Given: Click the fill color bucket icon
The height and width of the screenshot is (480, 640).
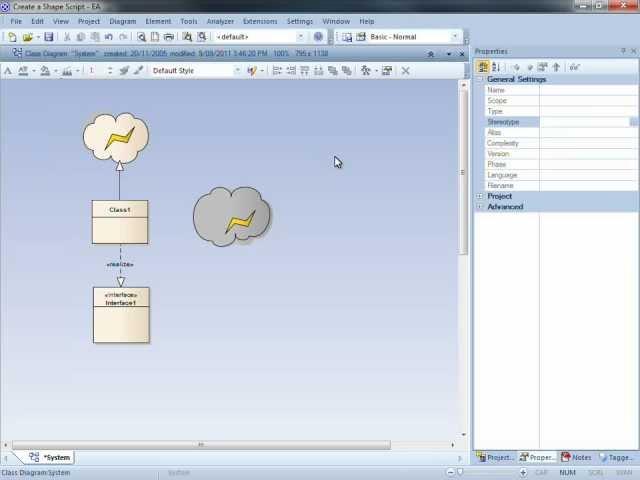Looking at the screenshot, I should 45,71.
